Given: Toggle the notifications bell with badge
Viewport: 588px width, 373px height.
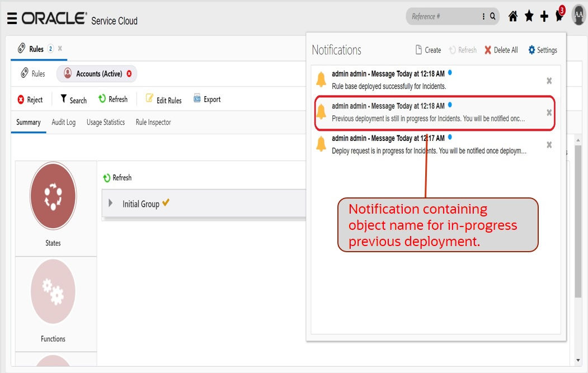Looking at the screenshot, I should click(559, 16).
